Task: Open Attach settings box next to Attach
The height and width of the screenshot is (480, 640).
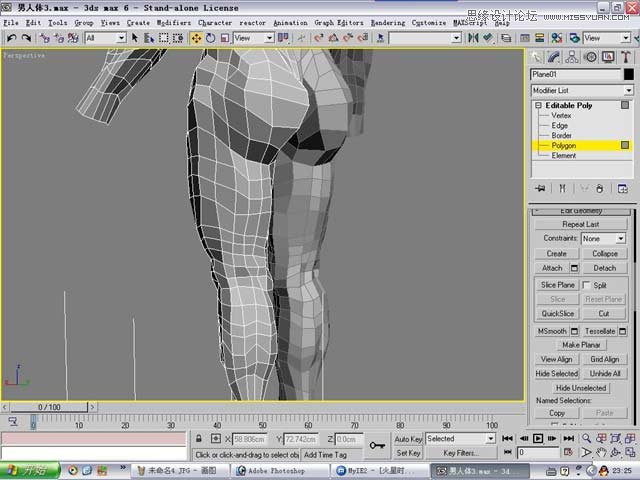Action: (x=574, y=268)
